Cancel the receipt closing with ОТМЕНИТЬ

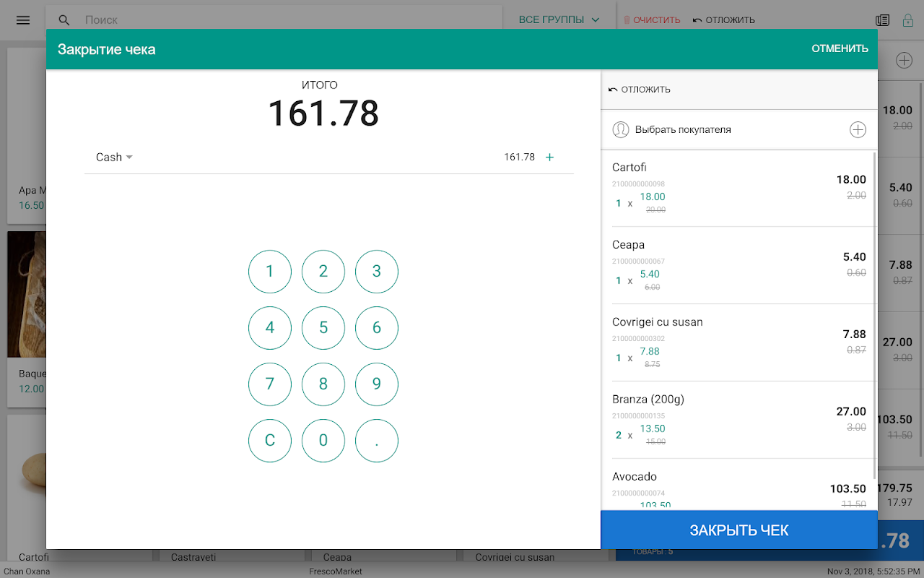coord(840,49)
